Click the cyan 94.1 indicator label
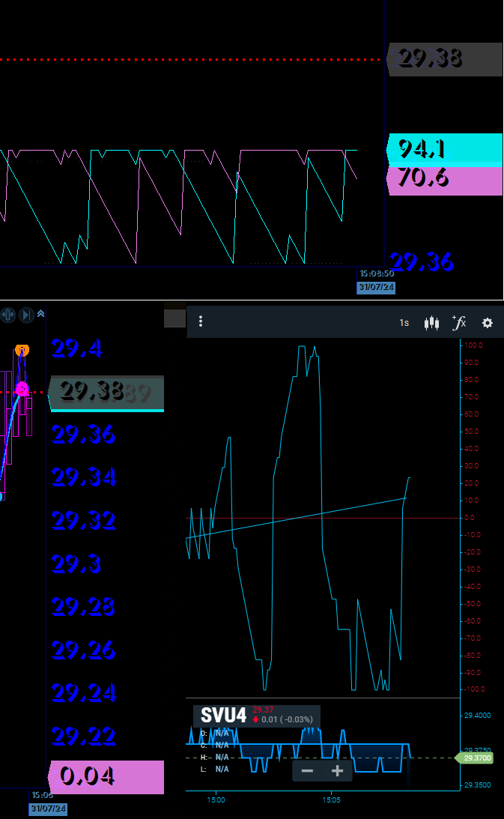504x819 pixels. 445,149
